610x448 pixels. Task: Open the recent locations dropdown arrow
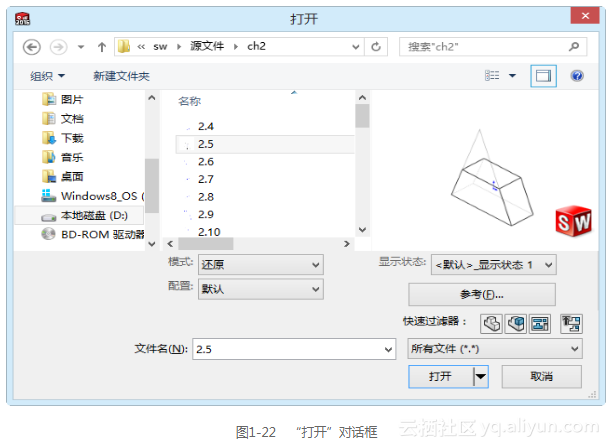(x=81, y=47)
